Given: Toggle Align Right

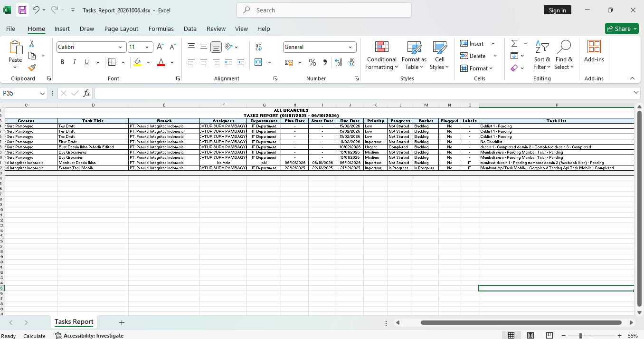Looking at the screenshot, I should click(216, 62).
